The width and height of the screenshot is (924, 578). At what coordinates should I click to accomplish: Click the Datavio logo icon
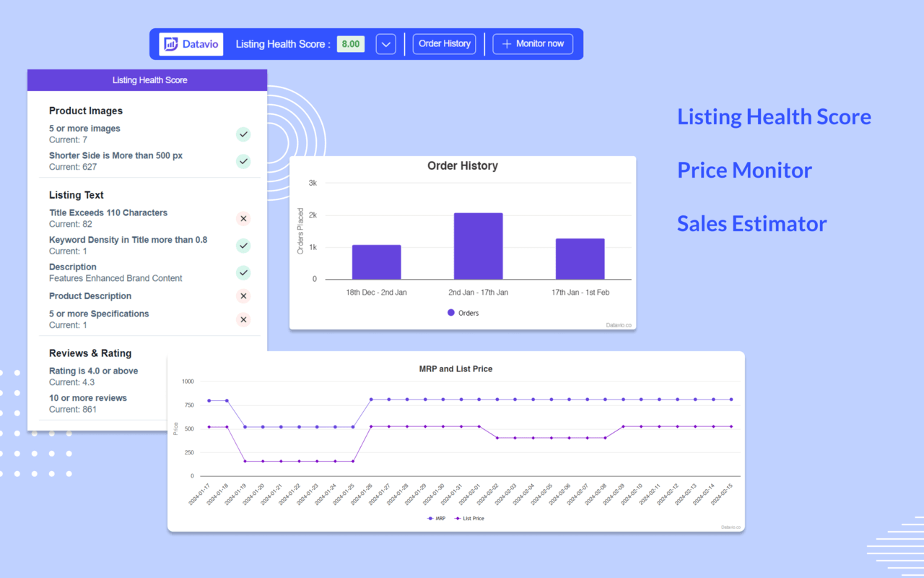click(171, 44)
